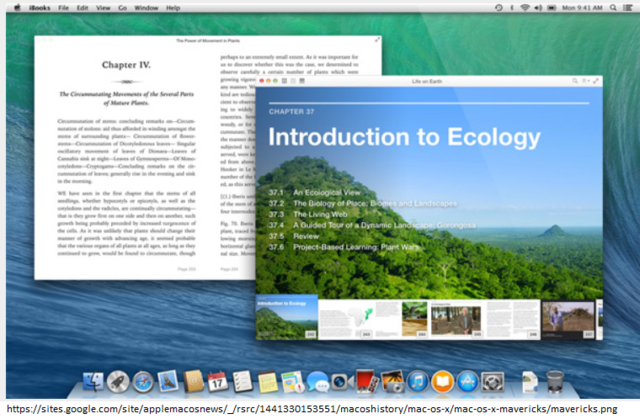This screenshot has width=640, height=419.
Task: Open iPhoto icon in Dock
Action: tap(392, 382)
